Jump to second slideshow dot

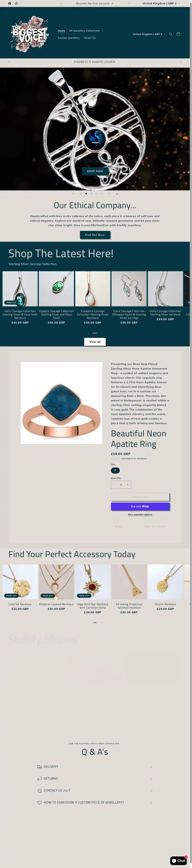86,194
